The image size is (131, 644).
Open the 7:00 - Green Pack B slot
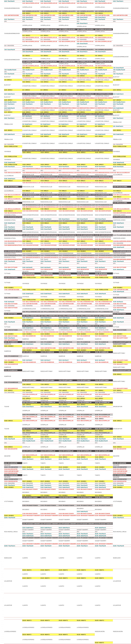click(x=13, y=50)
